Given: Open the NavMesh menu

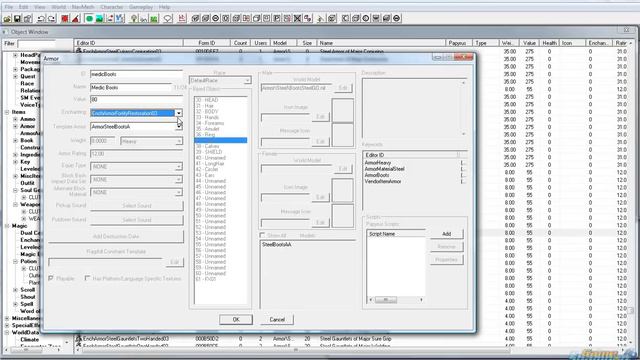Looking at the screenshot, I should [82, 7].
